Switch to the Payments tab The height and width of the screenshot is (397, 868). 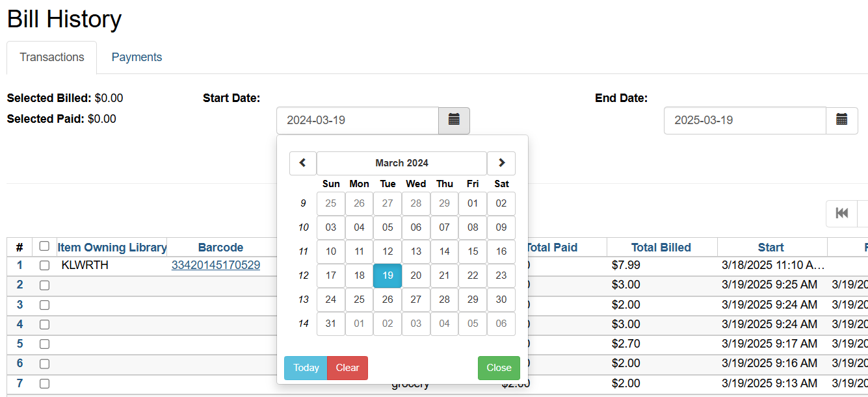click(x=137, y=57)
